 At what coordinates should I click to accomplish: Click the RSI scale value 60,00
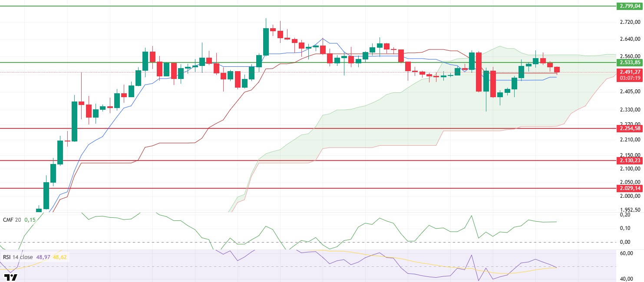pos(627,253)
